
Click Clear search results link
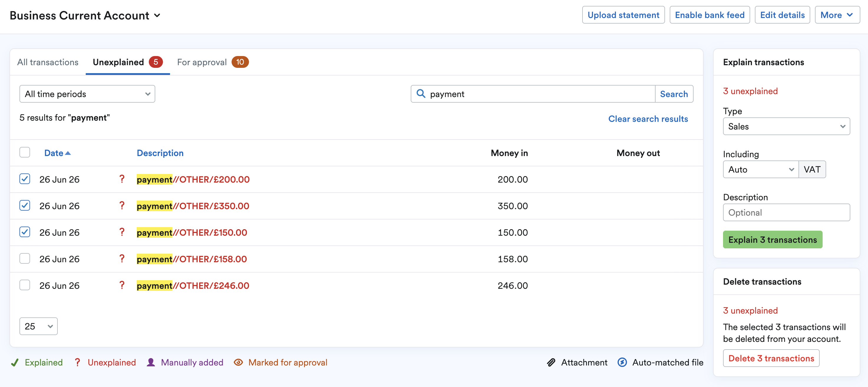pos(648,119)
